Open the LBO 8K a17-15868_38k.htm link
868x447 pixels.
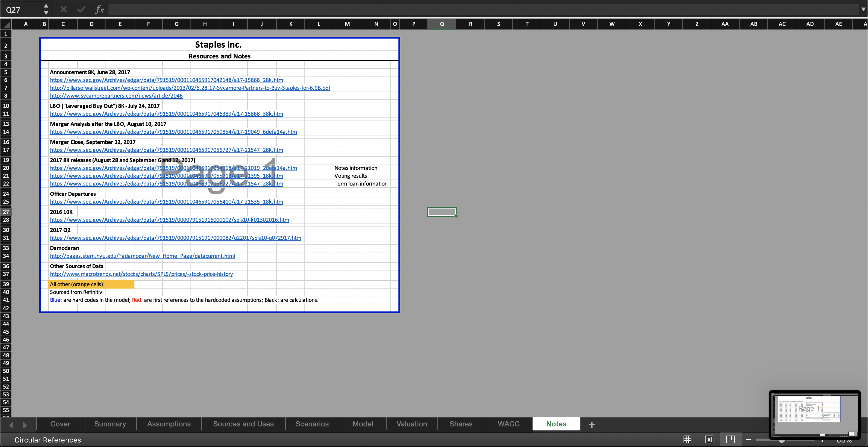point(166,114)
